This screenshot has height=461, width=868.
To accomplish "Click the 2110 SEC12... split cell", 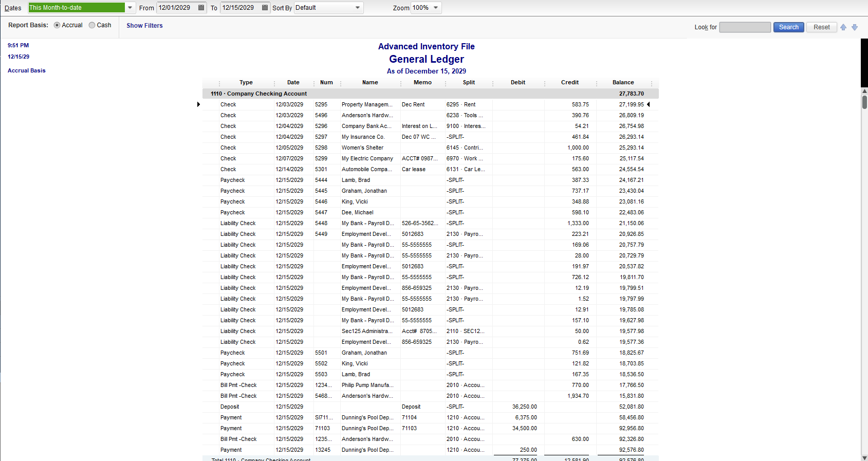I will (x=465, y=331).
